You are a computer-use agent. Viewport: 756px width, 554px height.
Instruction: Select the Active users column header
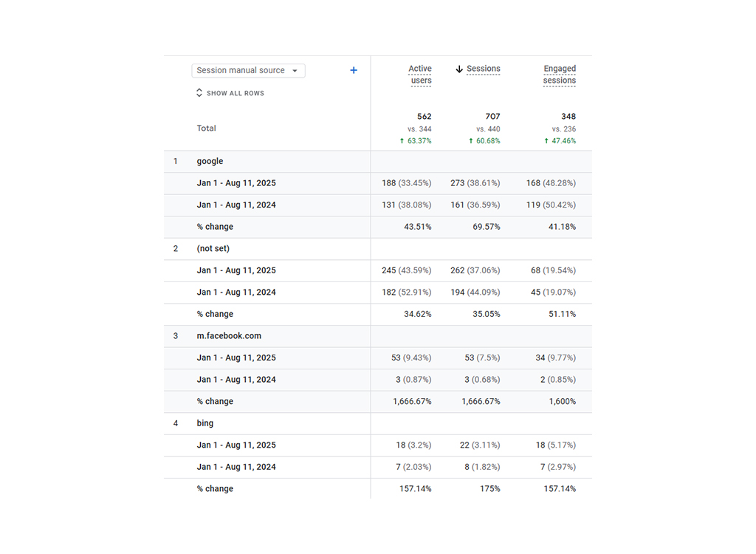coord(419,73)
